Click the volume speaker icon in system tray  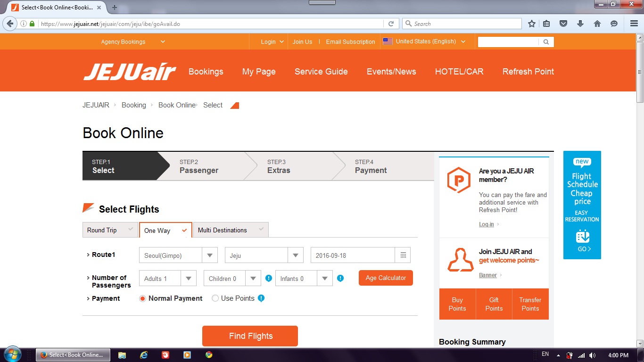pyautogui.click(x=592, y=355)
